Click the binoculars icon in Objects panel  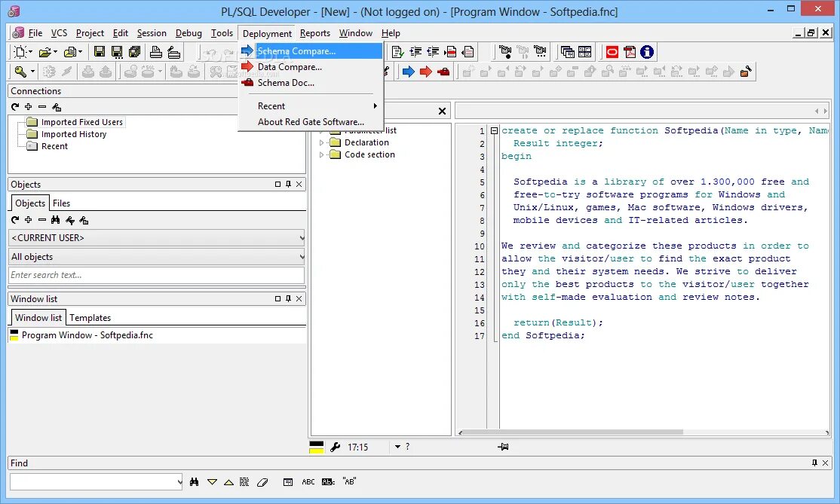coord(55,220)
